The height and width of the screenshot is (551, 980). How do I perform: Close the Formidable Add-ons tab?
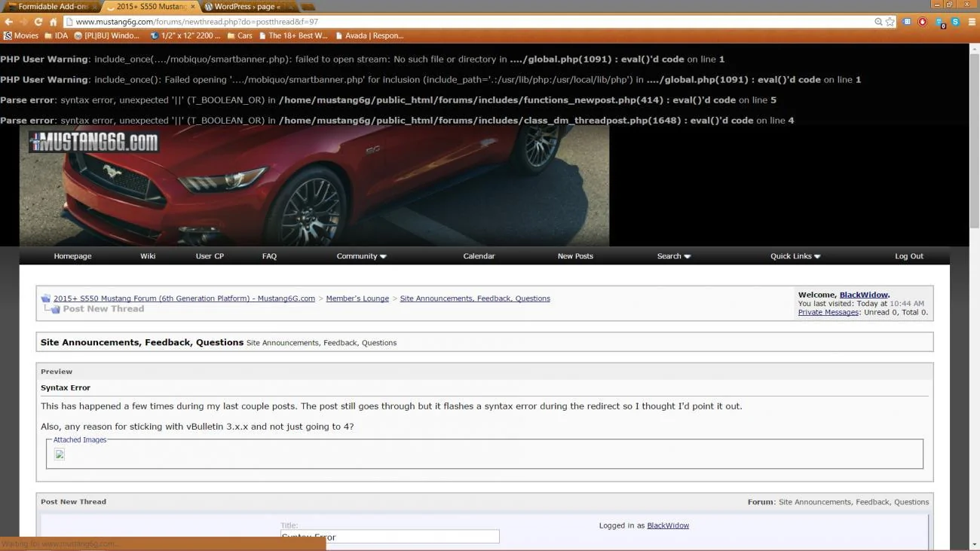pos(94,6)
